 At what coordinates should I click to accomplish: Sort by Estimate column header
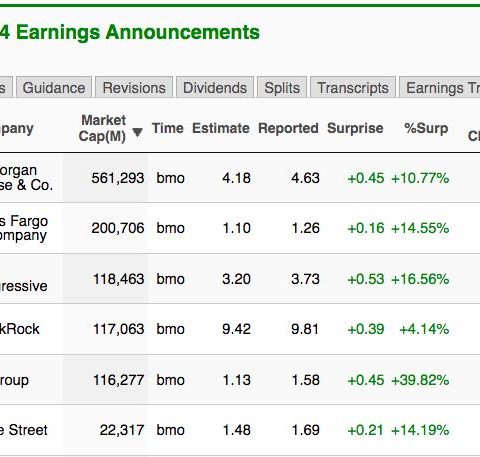coord(221,128)
